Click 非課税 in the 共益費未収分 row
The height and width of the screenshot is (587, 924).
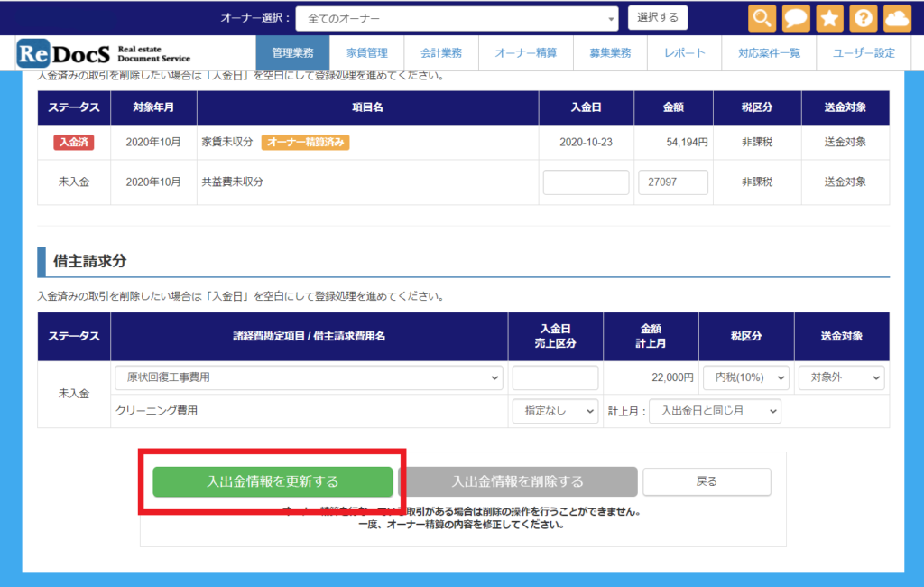[757, 182]
